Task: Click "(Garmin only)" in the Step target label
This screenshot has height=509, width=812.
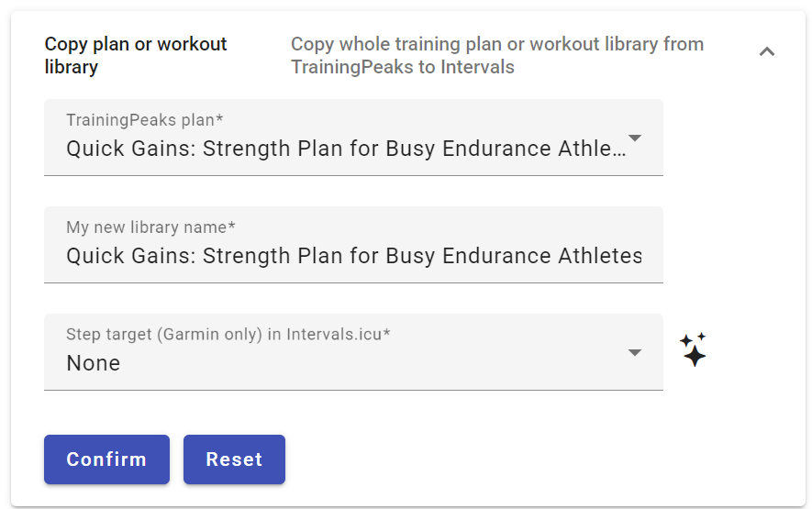Action: tap(209, 335)
